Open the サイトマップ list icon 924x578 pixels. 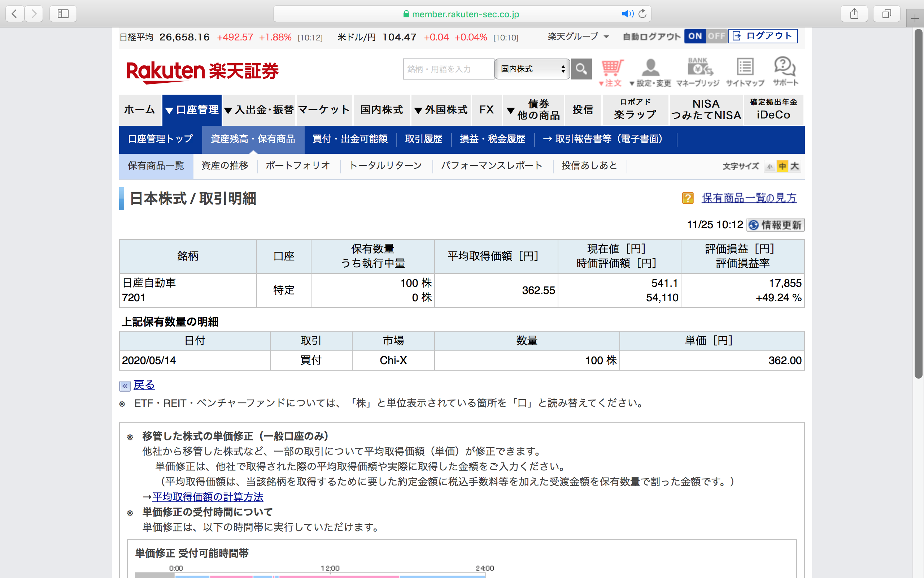coord(745,72)
